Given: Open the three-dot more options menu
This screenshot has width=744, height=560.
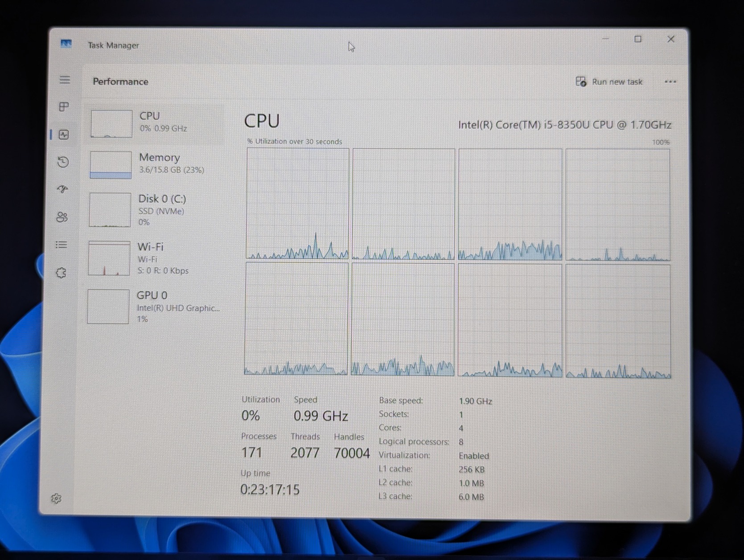Looking at the screenshot, I should 670,82.
